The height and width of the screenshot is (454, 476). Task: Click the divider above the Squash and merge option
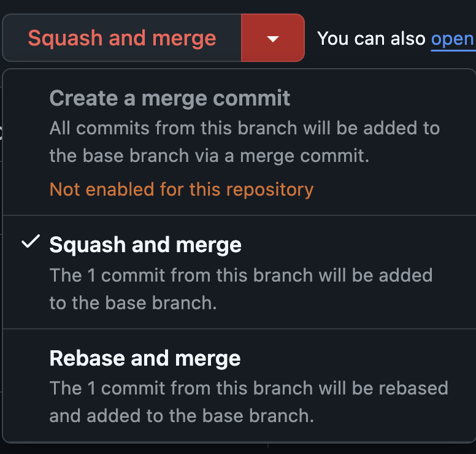[x=239, y=215]
